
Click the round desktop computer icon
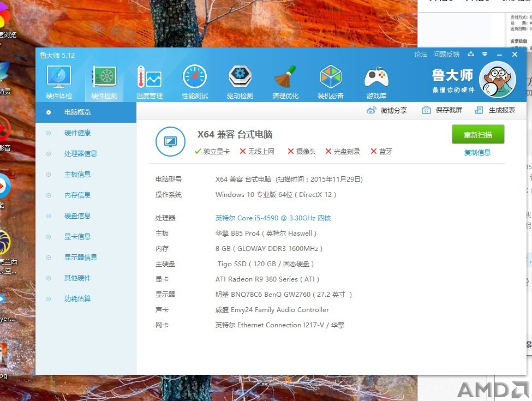coord(170,141)
